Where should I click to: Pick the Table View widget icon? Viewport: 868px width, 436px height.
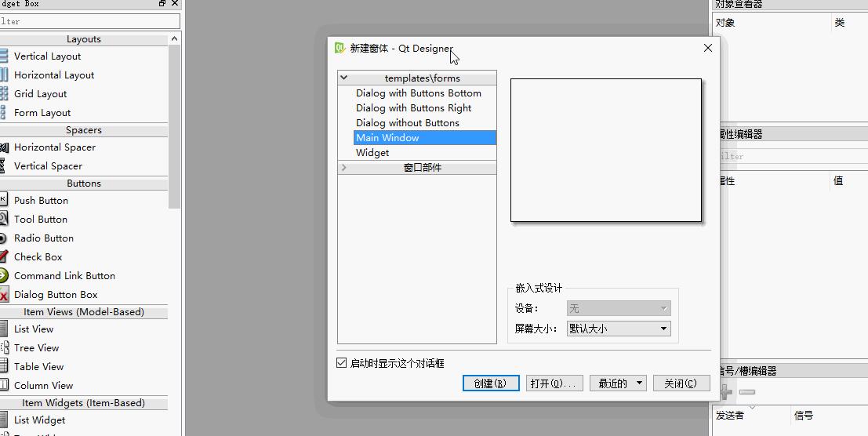pyautogui.click(x=3, y=366)
